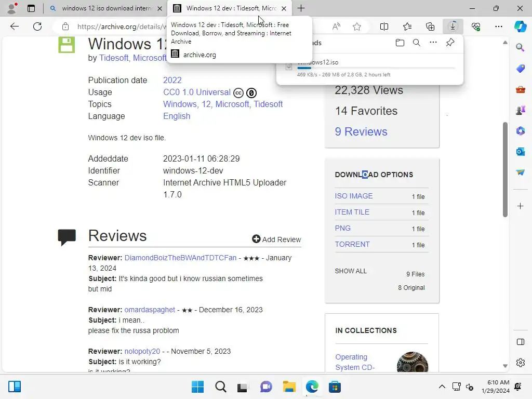Open sidebar settings gear
The height and width of the screenshot is (399, 532).
pos(520,363)
